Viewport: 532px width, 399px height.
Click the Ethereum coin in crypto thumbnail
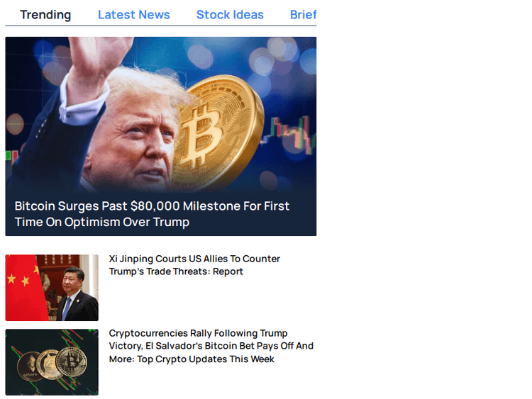[30, 367]
